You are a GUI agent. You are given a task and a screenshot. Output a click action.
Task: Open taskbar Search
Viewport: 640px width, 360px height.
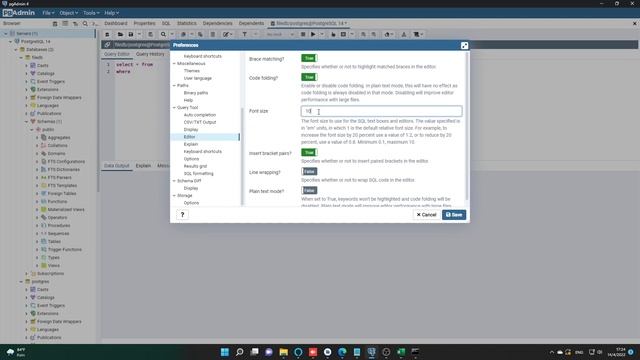(x=240, y=352)
